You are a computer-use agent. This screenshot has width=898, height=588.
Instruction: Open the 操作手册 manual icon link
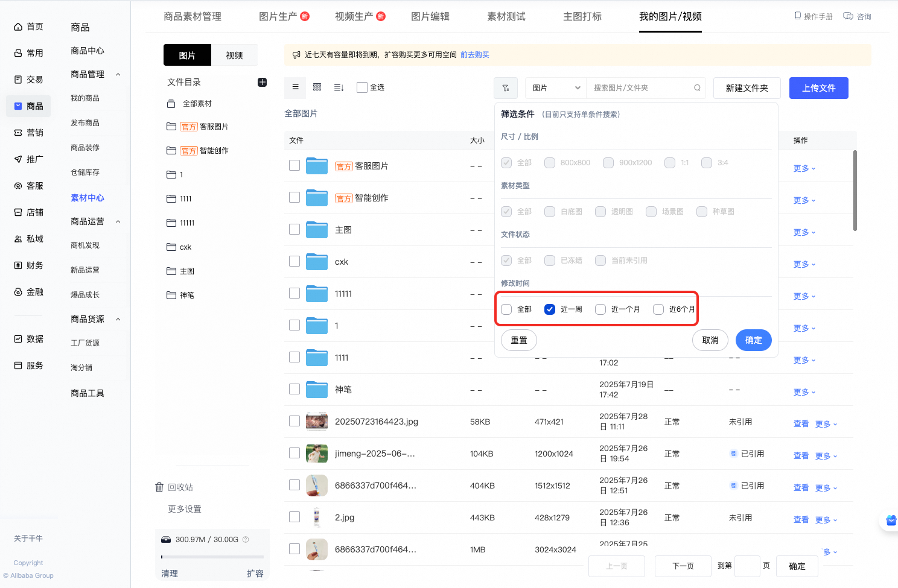click(x=813, y=16)
